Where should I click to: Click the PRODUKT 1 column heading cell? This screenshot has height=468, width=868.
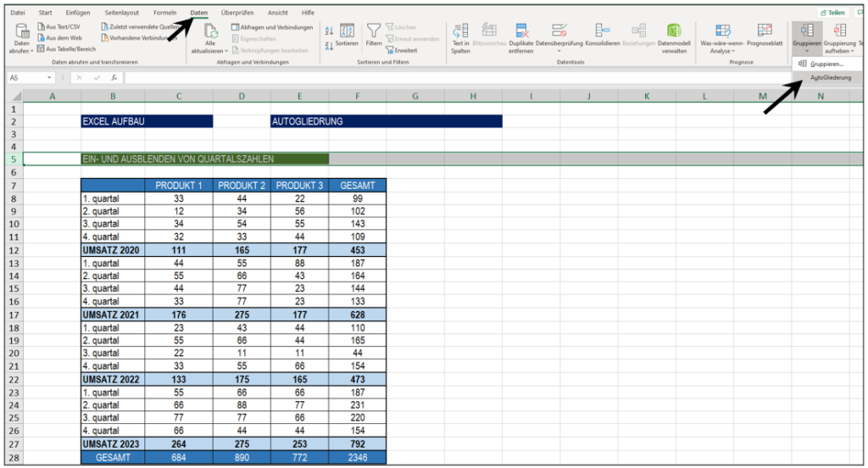[x=179, y=186]
